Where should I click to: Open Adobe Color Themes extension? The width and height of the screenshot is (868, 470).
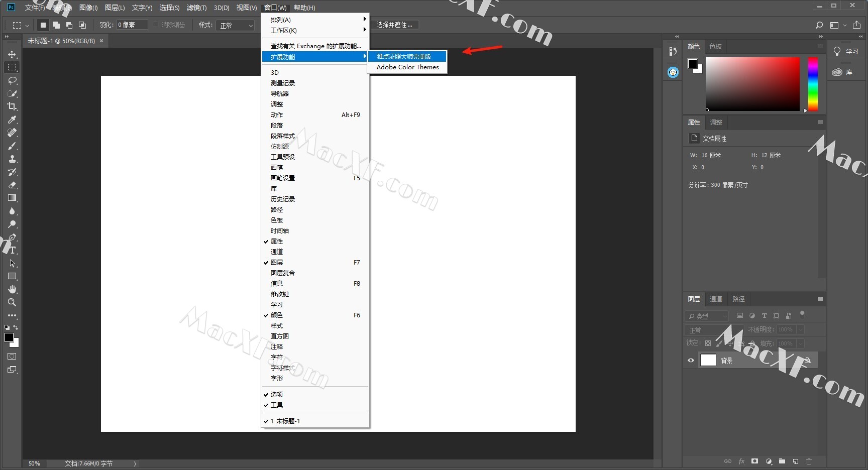tap(407, 67)
